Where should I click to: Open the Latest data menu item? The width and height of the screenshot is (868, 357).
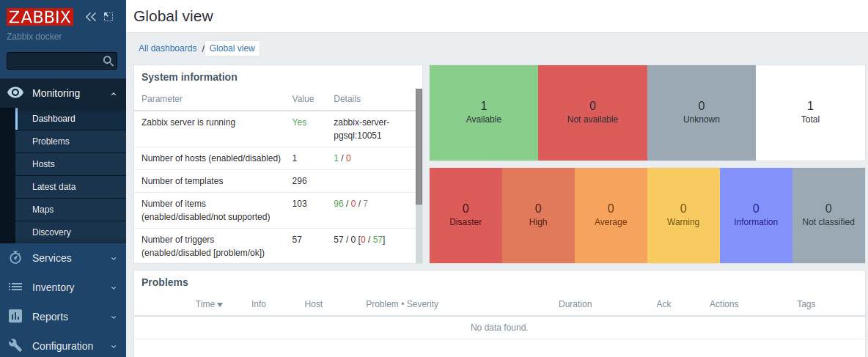[71, 186]
